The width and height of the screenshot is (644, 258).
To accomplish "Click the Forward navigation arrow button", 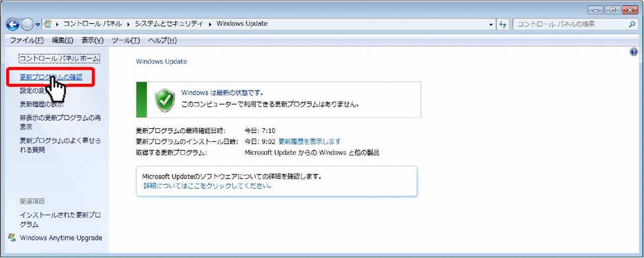I will coord(27,24).
